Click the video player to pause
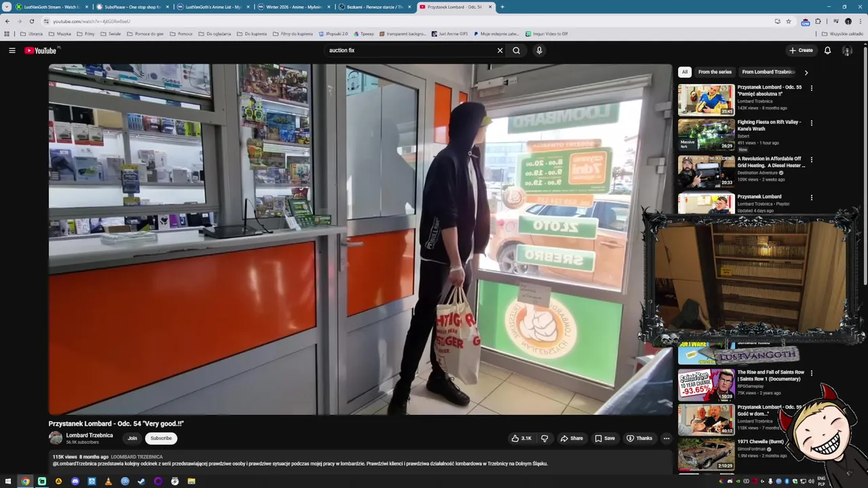The width and height of the screenshot is (868, 488). (360, 239)
